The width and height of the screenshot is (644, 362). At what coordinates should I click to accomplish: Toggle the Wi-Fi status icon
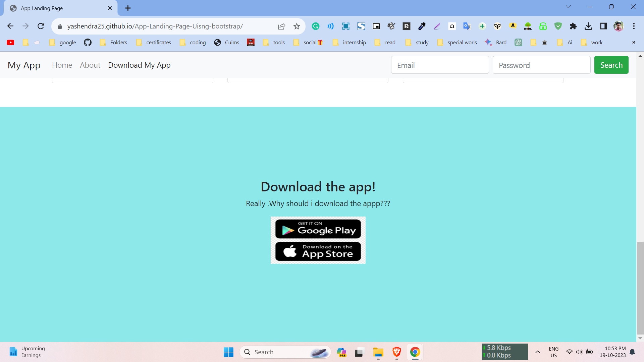[570, 352]
